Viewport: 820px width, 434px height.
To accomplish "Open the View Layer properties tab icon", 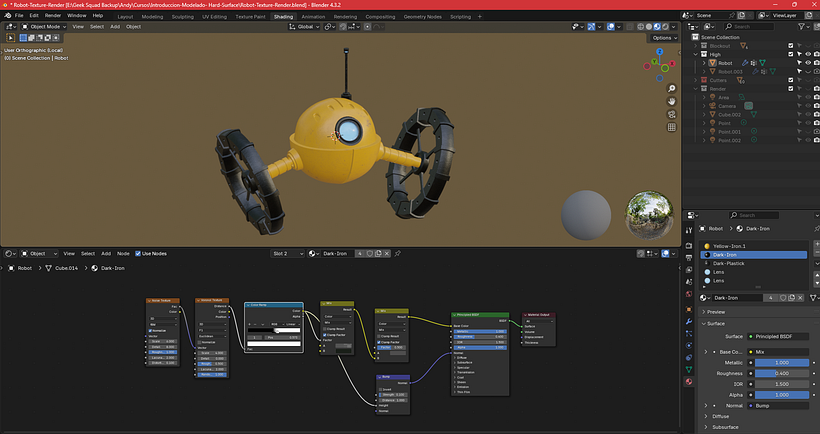I will click(689, 270).
